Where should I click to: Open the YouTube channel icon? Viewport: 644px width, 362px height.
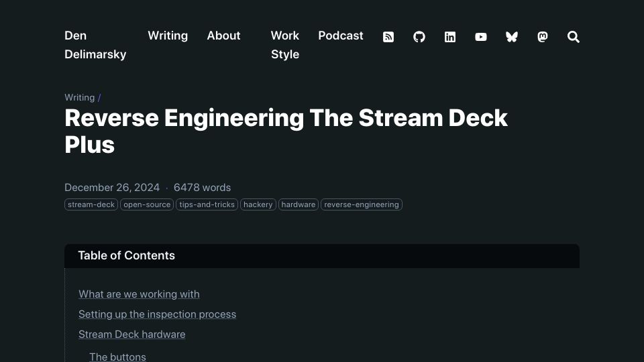(x=480, y=37)
